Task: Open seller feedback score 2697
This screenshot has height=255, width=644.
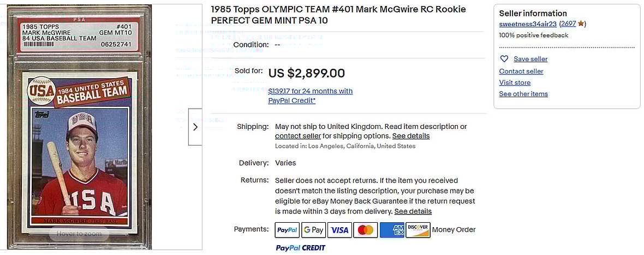Action: tap(568, 24)
